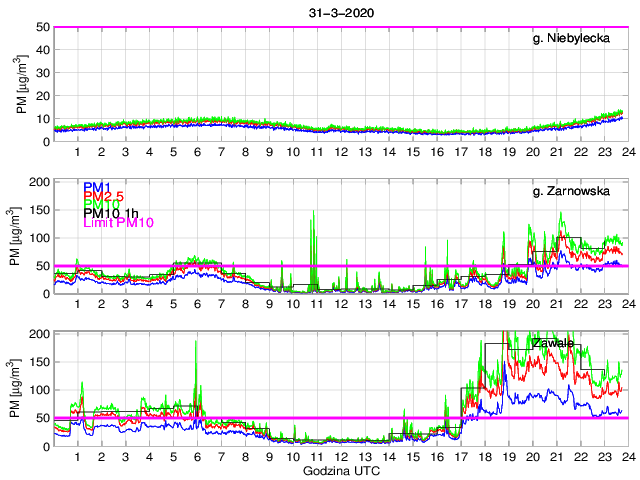This screenshot has width=640, height=480.
Task: Click the 200 tick on middle panel's y-axis
Action: point(40,181)
